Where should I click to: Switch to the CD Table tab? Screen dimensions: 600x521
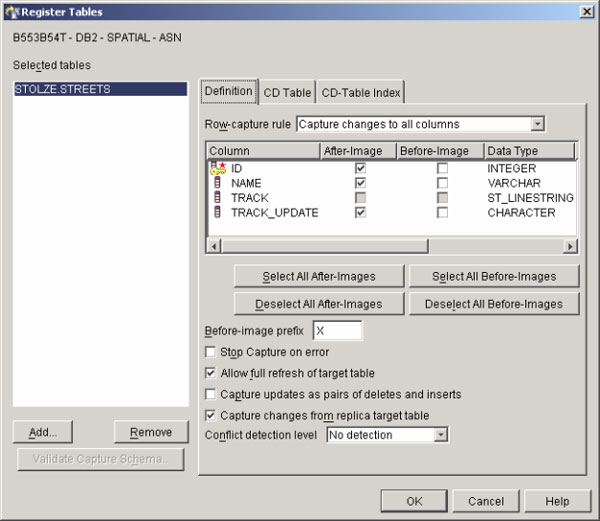(x=286, y=93)
